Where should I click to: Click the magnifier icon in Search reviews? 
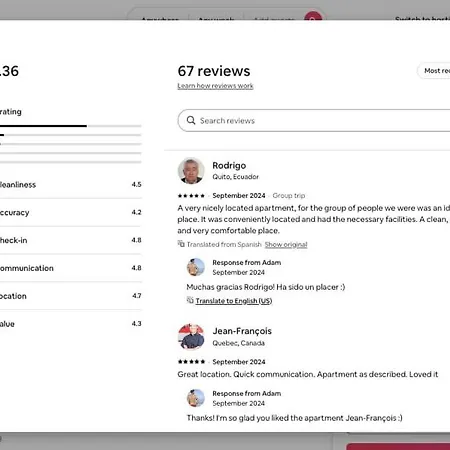point(191,120)
